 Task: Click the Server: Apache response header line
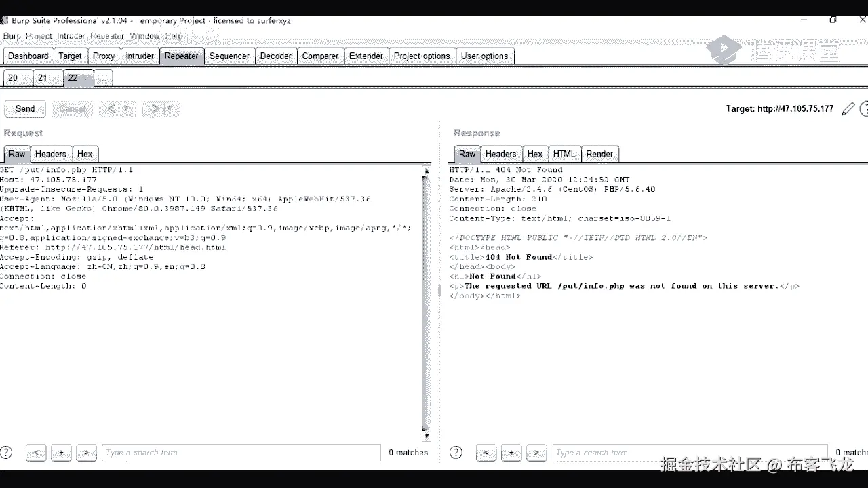pyautogui.click(x=552, y=190)
